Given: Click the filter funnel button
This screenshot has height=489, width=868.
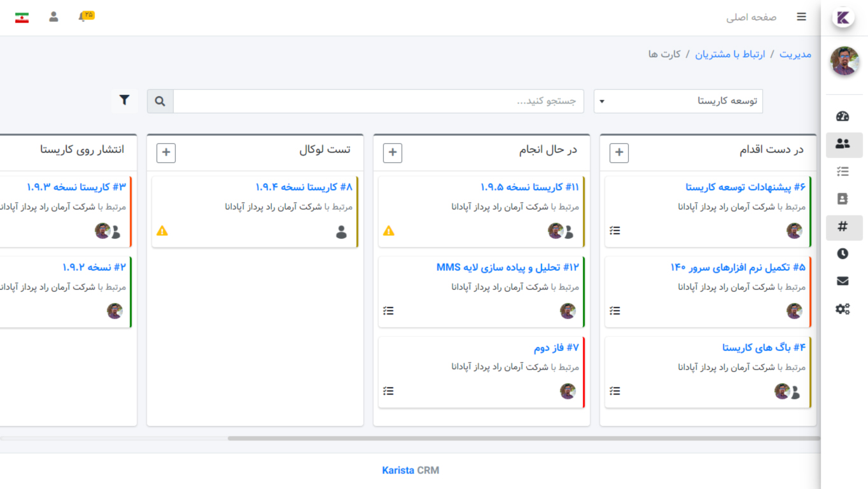Looking at the screenshot, I should [x=124, y=101].
